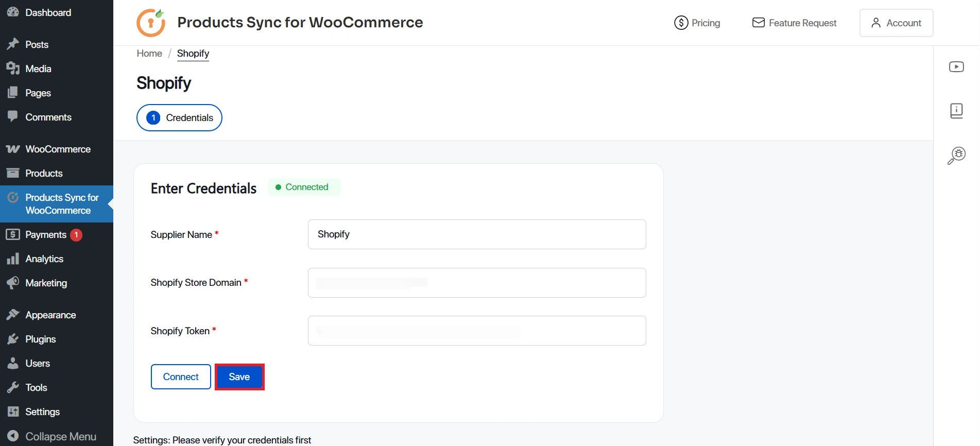980x446 pixels.
Task: Click the Plugins plug icon
Action: click(x=13, y=339)
